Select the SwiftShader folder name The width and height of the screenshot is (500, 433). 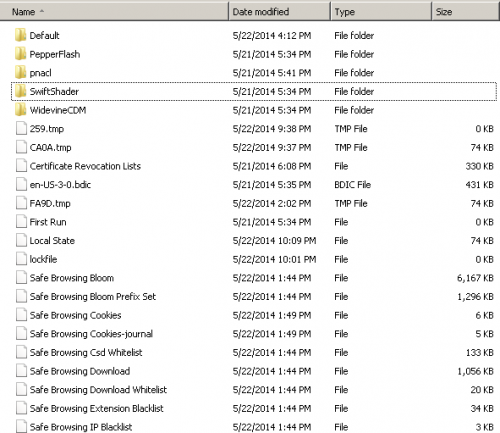[54, 91]
